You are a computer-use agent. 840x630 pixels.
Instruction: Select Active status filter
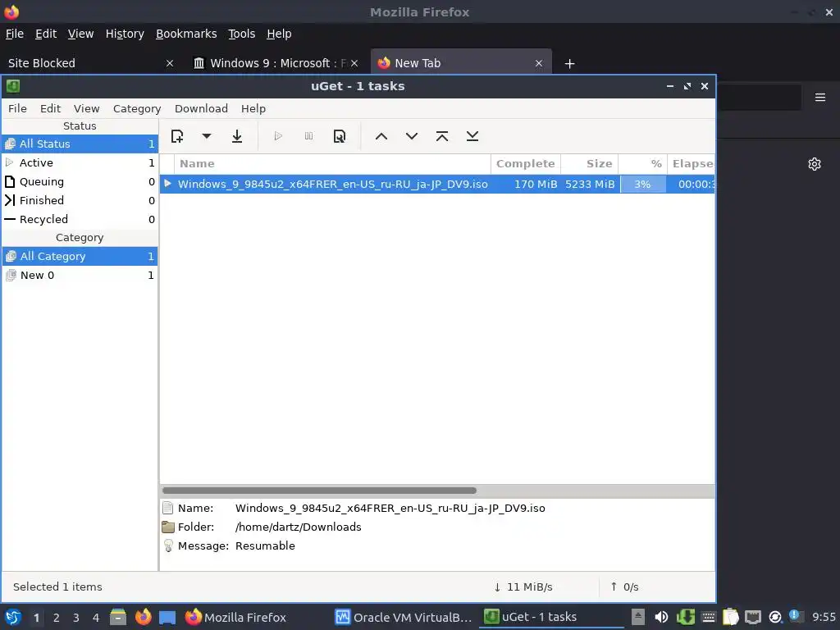pos(80,162)
